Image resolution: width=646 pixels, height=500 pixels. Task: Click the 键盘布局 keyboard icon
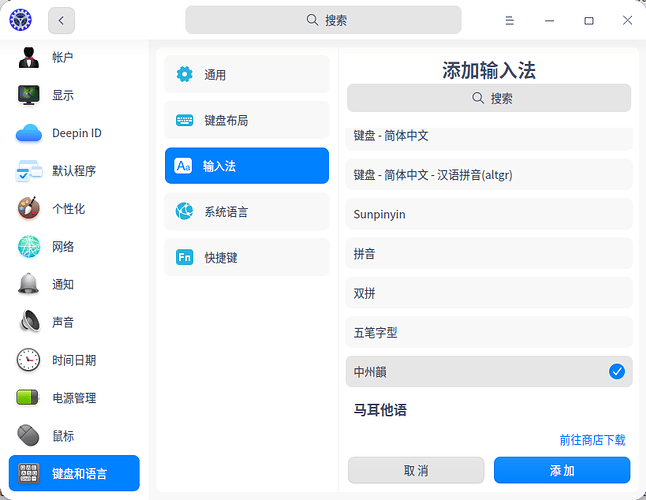click(x=184, y=120)
